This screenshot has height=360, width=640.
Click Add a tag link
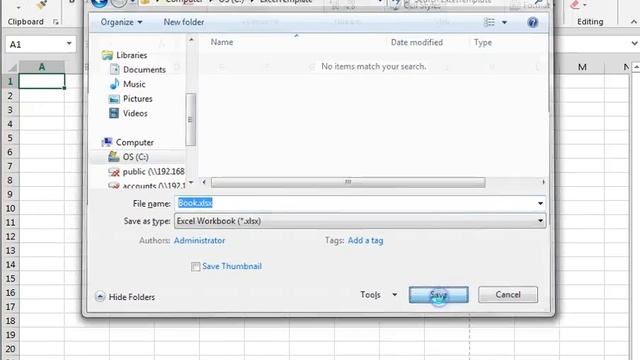[x=365, y=240]
